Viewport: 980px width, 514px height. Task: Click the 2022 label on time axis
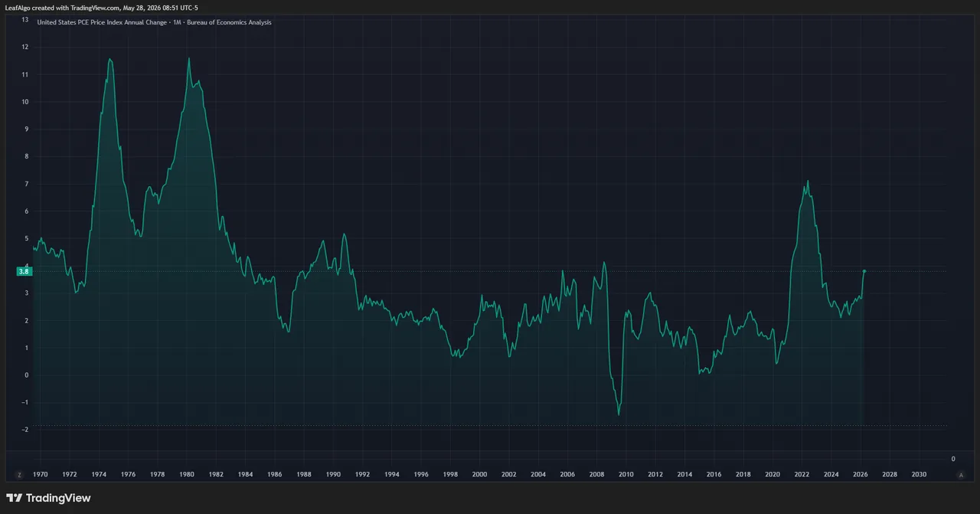pyautogui.click(x=802, y=475)
